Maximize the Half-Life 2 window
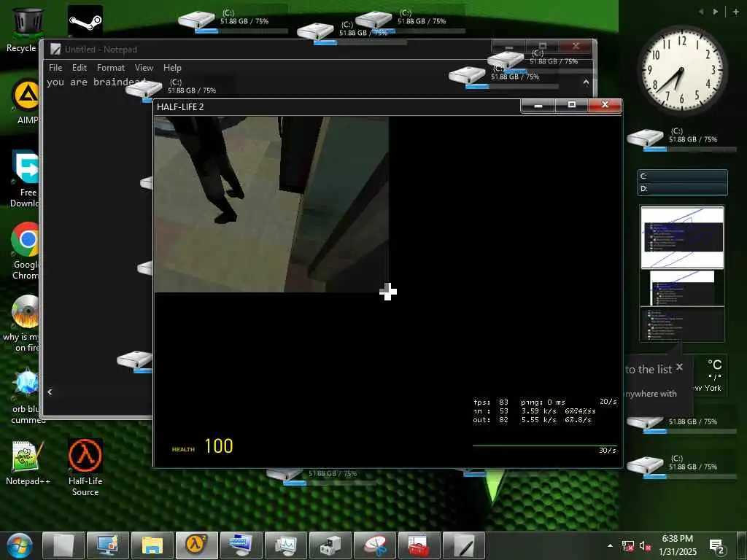747x560 pixels. coord(572,105)
